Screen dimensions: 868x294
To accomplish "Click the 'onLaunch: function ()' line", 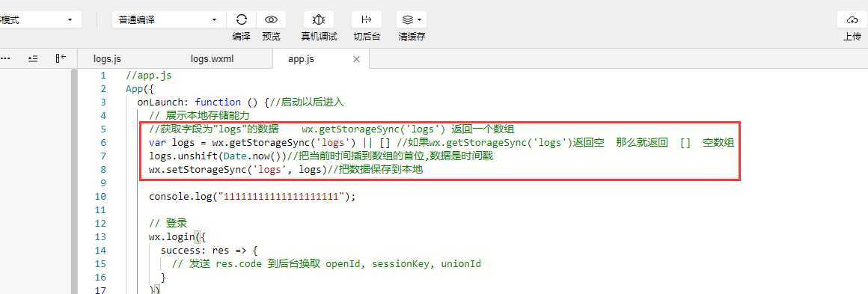I will click(x=241, y=102).
